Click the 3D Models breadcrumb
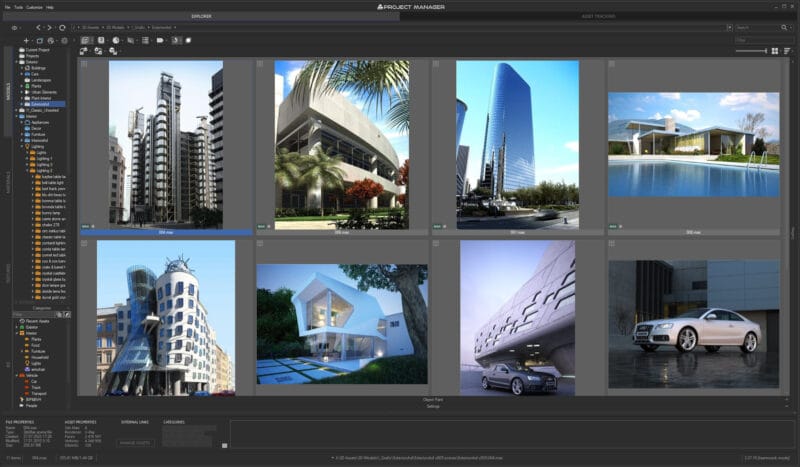800x467 pixels. (x=115, y=28)
